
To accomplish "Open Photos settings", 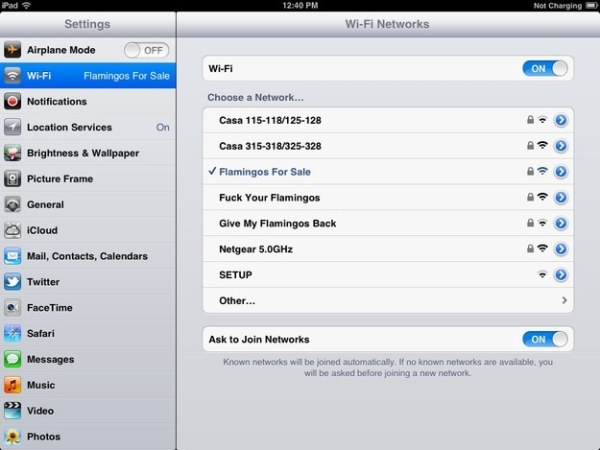I will [x=88, y=436].
